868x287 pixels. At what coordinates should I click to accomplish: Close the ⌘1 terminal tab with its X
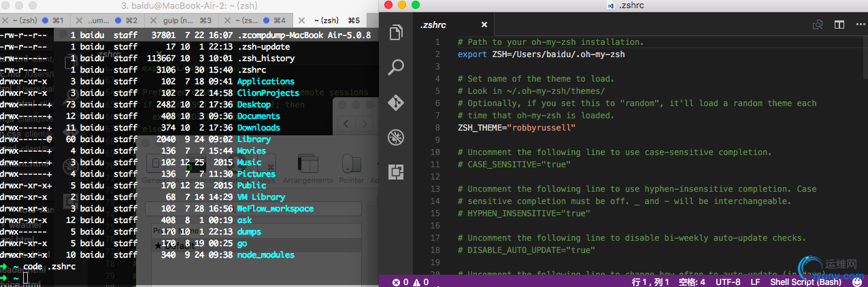[x=5, y=21]
